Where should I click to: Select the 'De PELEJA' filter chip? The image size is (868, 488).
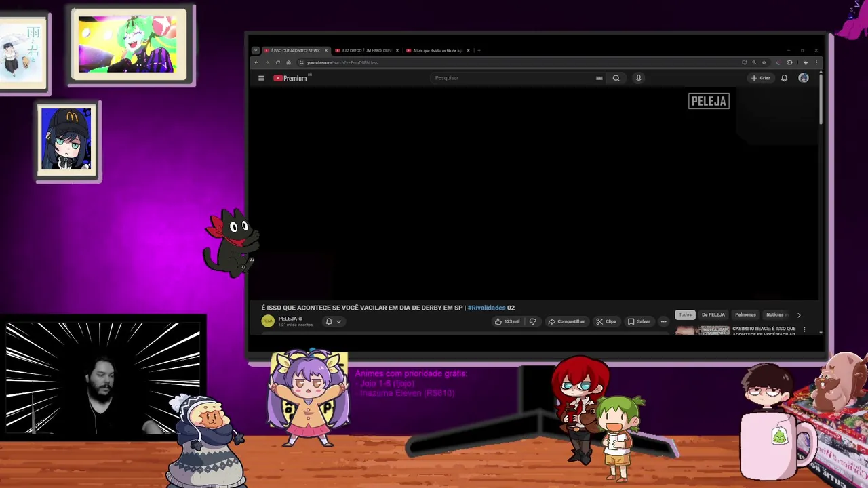[713, 314]
